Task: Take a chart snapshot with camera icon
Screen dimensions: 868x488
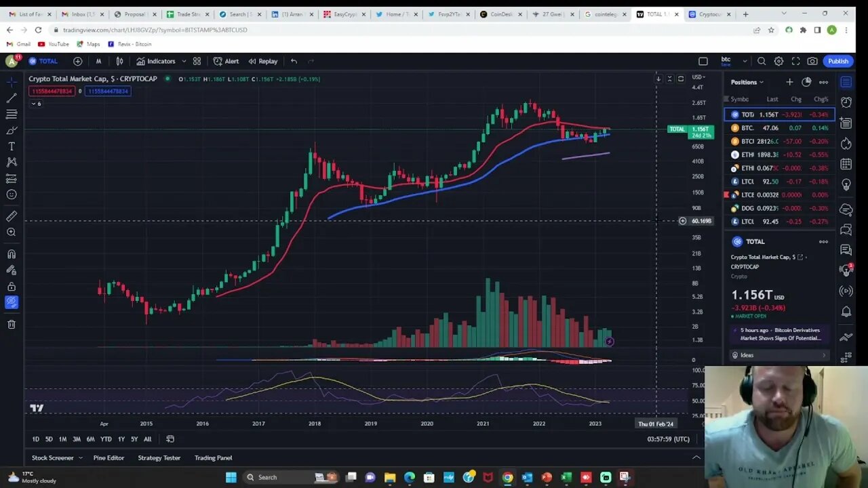Action: click(812, 61)
